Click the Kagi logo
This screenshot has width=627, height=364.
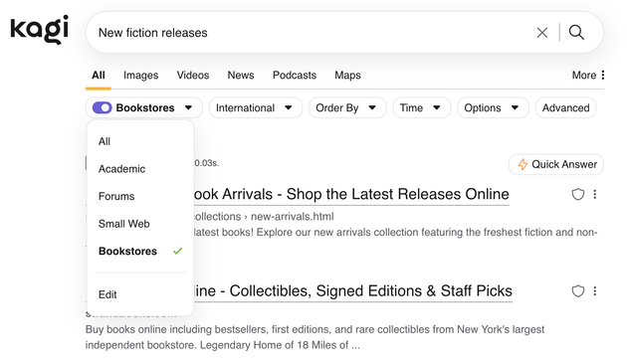pos(39,29)
